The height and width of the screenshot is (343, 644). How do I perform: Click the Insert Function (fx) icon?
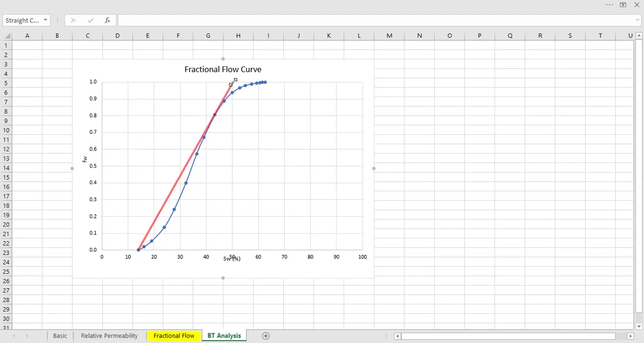pyautogui.click(x=107, y=20)
